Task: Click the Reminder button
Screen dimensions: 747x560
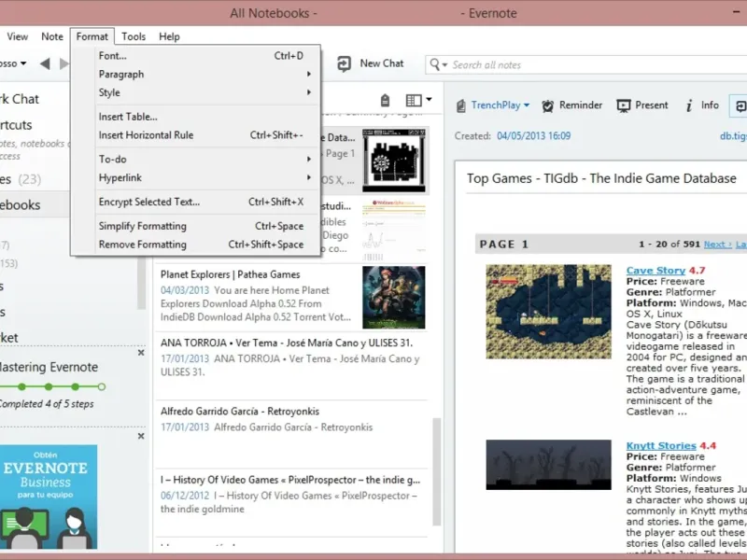Action: coord(572,105)
